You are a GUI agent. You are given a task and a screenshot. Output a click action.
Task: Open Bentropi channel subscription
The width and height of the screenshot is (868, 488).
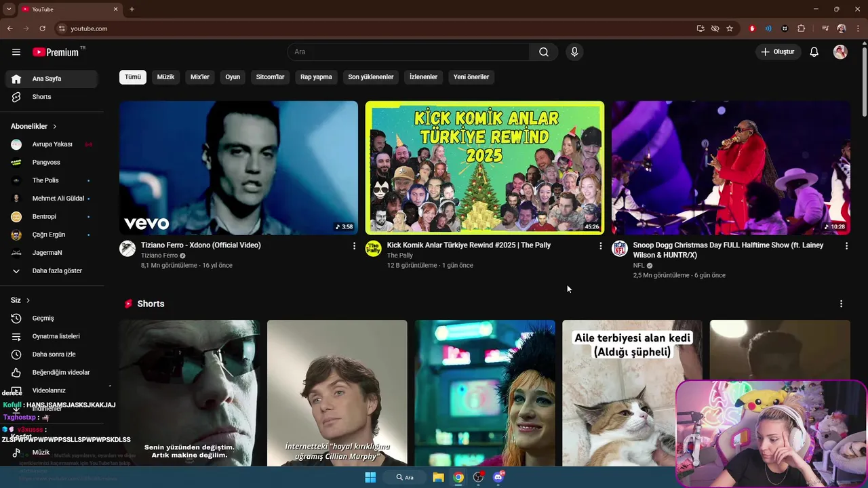click(52, 216)
